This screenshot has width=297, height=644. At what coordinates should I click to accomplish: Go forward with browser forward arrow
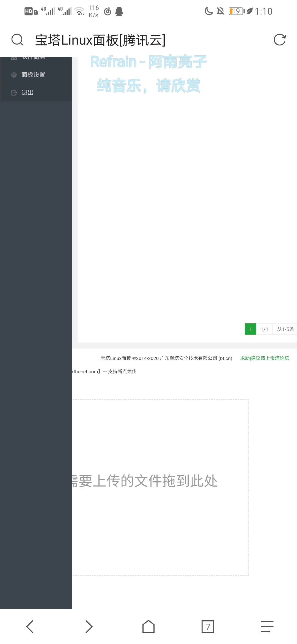pyautogui.click(x=89, y=627)
